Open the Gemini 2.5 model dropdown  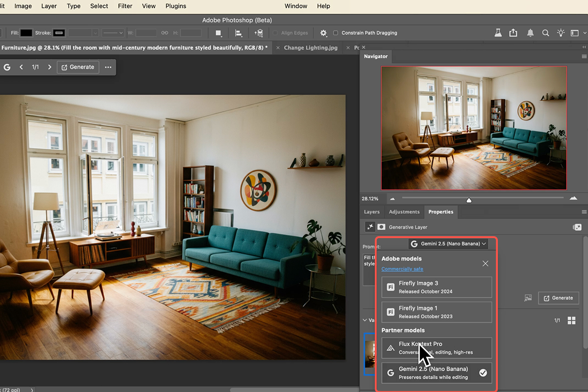click(x=448, y=244)
